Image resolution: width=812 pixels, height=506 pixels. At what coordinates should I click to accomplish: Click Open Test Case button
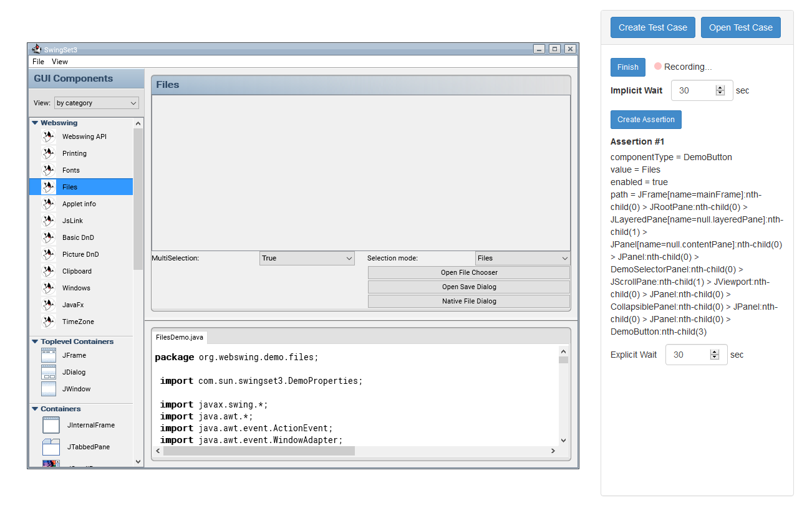click(x=741, y=27)
